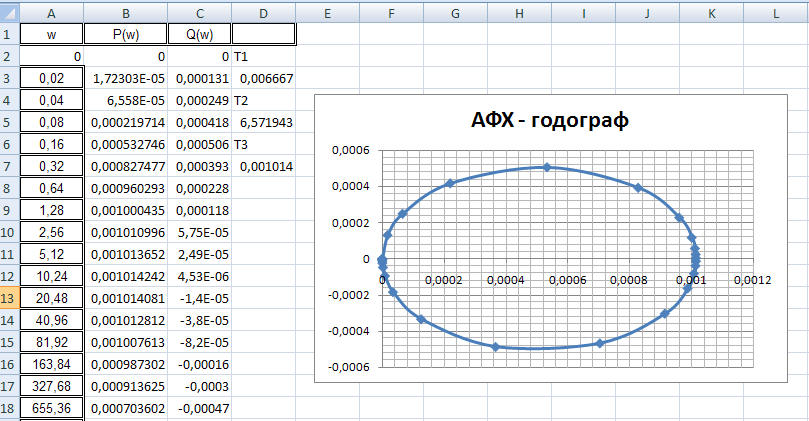Click w value 0,08
This screenshot has width=809, height=421.
point(52,122)
